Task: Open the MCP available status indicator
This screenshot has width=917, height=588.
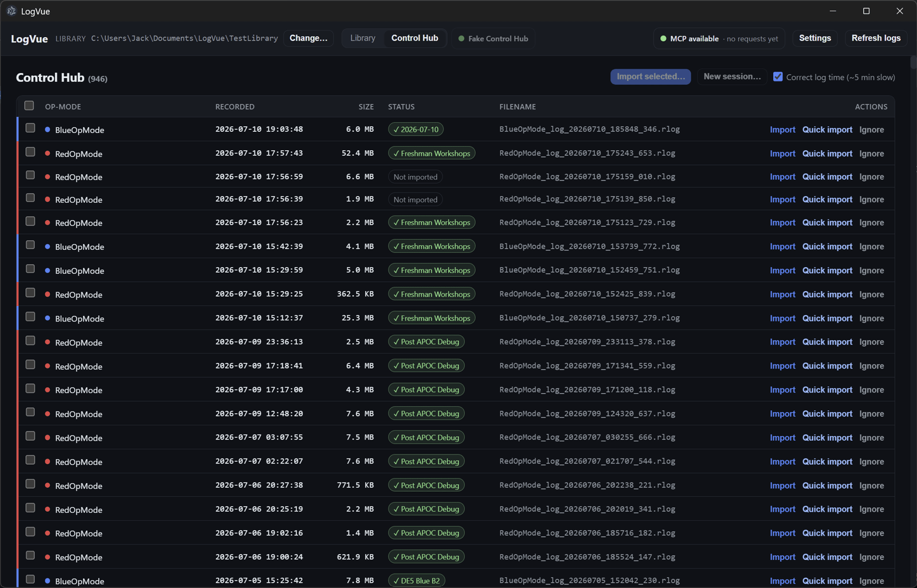Action: click(x=720, y=38)
